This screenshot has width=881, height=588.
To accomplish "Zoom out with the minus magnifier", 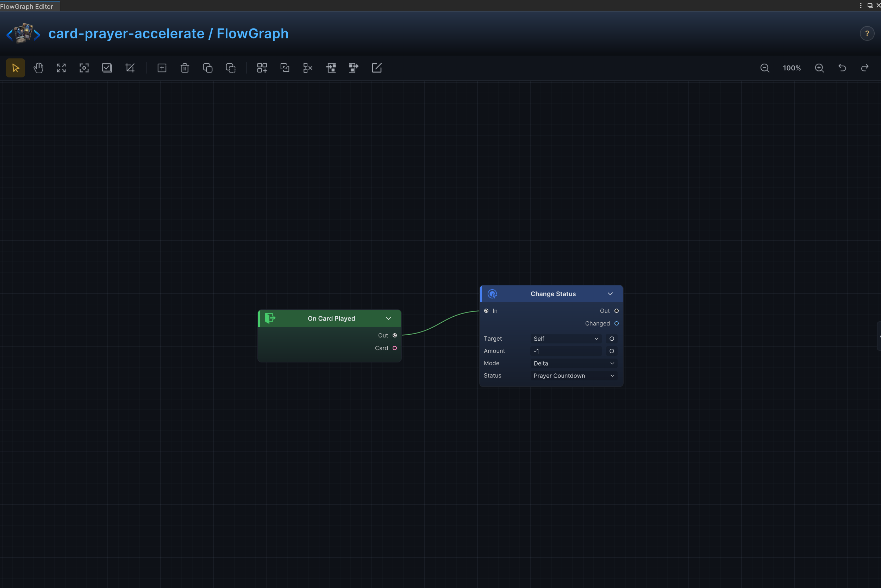I will click(x=765, y=68).
